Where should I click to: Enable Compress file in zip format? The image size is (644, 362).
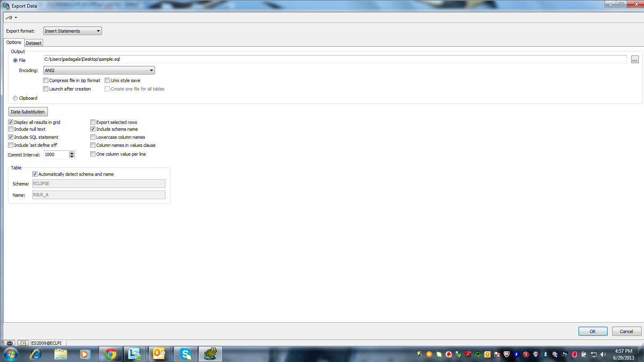(x=46, y=80)
